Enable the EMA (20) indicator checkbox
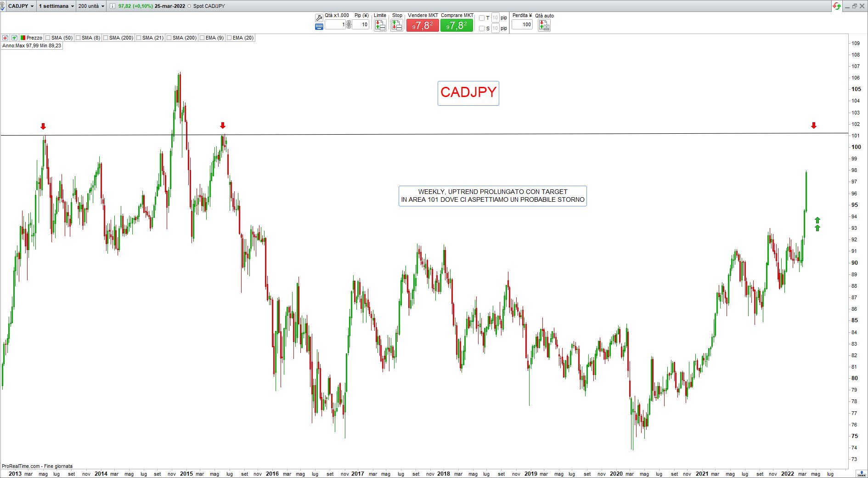 point(229,38)
